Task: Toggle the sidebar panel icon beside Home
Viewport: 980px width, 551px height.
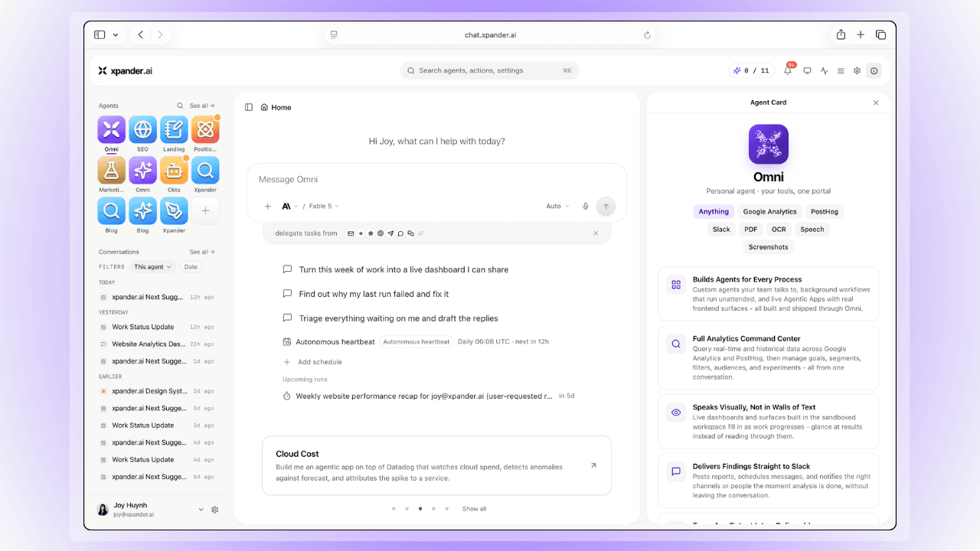Action: [x=249, y=107]
